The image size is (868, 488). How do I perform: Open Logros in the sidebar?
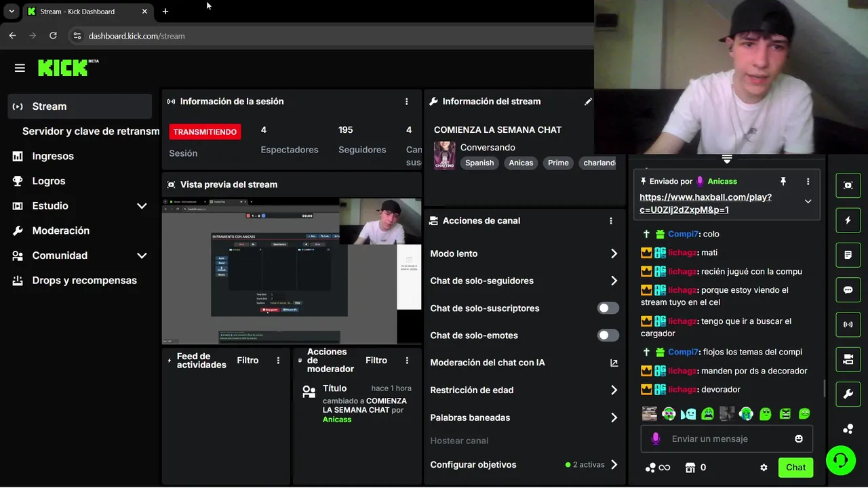click(x=80, y=181)
